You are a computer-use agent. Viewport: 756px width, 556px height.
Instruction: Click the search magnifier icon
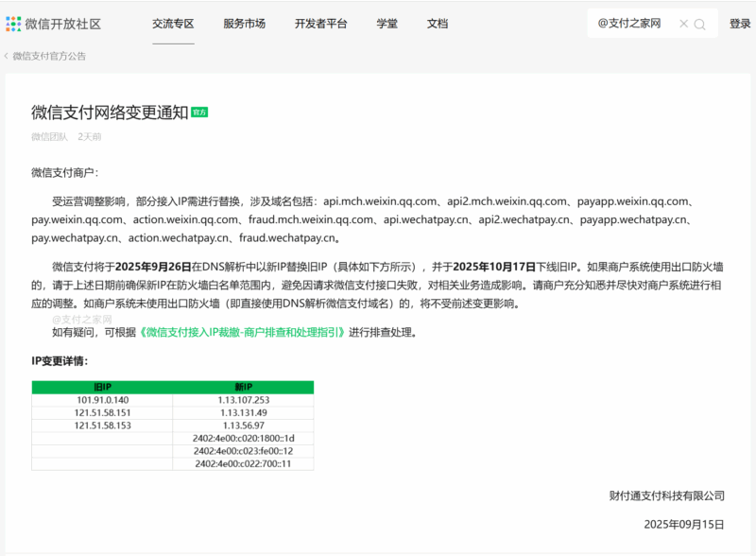click(698, 23)
